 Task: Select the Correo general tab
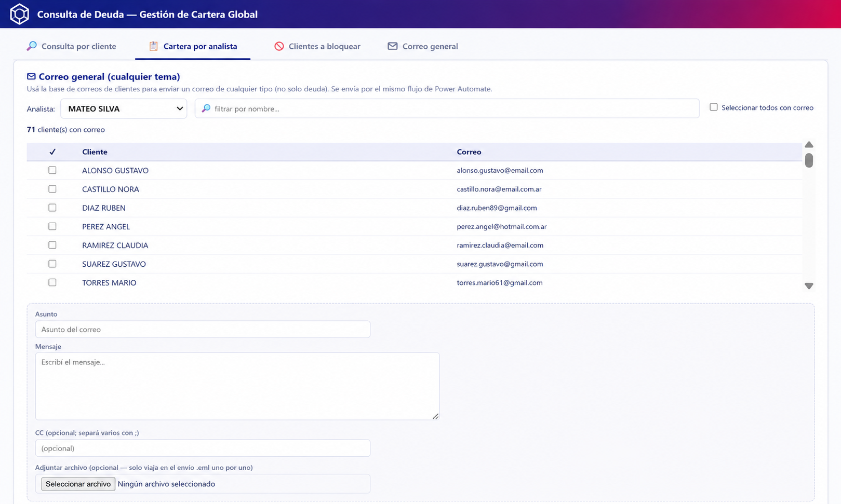point(423,46)
